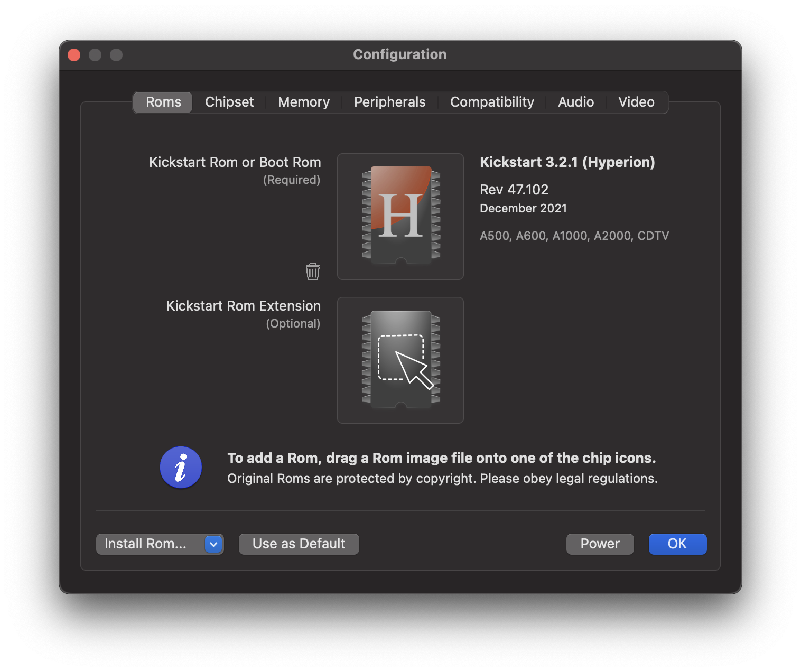This screenshot has height=672, width=801.
Task: Click the copyright notice text
Action: click(x=443, y=479)
